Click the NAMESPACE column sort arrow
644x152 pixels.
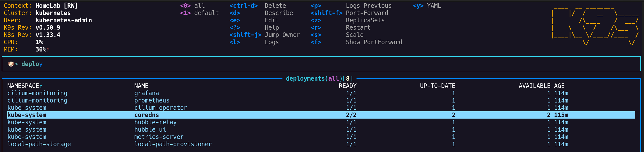[41, 86]
